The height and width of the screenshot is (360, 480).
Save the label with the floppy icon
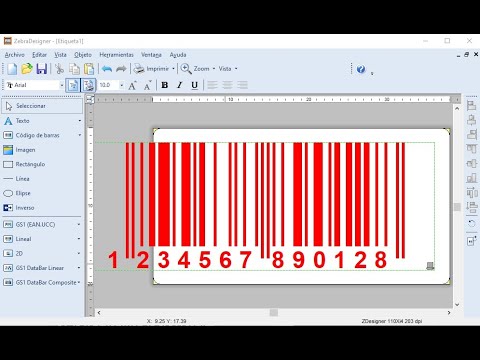click(42, 69)
